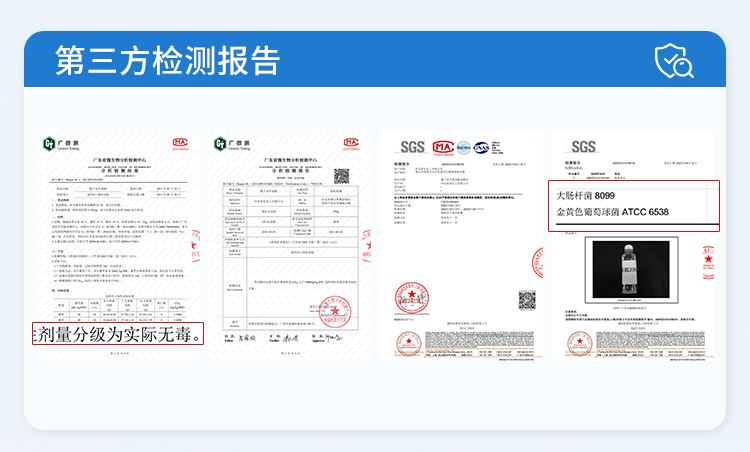Image resolution: width=750 pixels, height=452 pixels.
Task: Click the bottle sample photo in SGS report
Action: coord(631,270)
